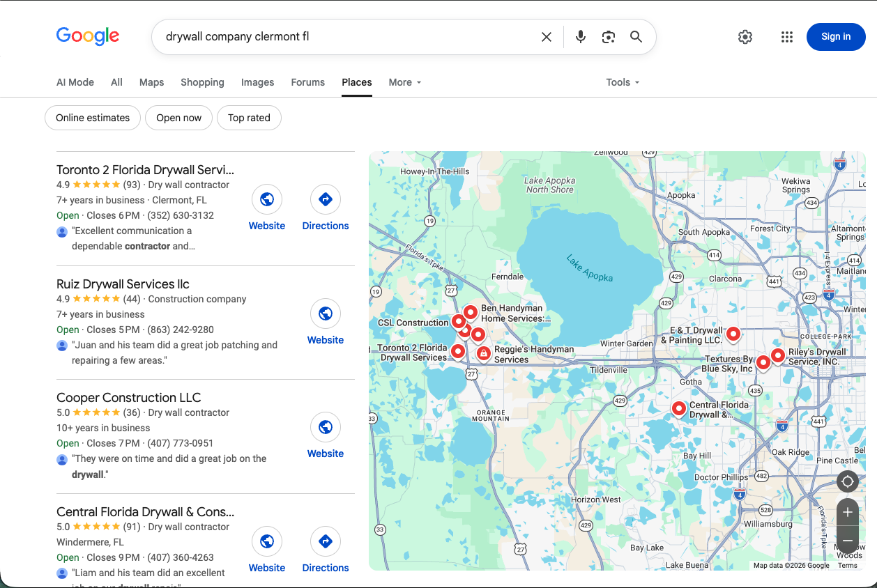Zoom out on the map
Screen dimensions: 877x588
click(x=848, y=541)
